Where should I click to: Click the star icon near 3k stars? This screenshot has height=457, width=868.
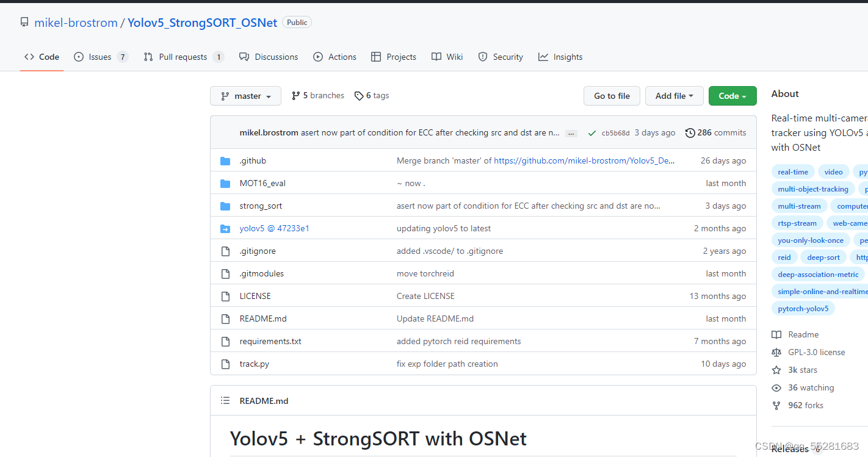(776, 370)
